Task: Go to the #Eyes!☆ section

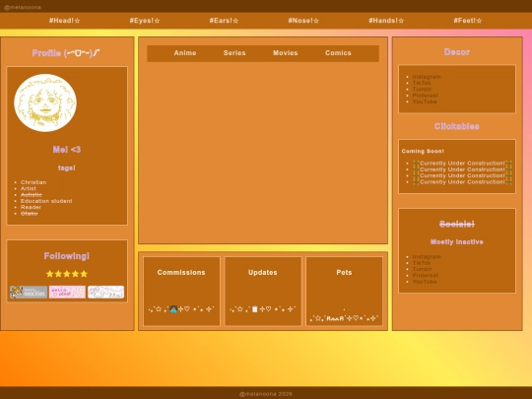Action: (x=145, y=21)
